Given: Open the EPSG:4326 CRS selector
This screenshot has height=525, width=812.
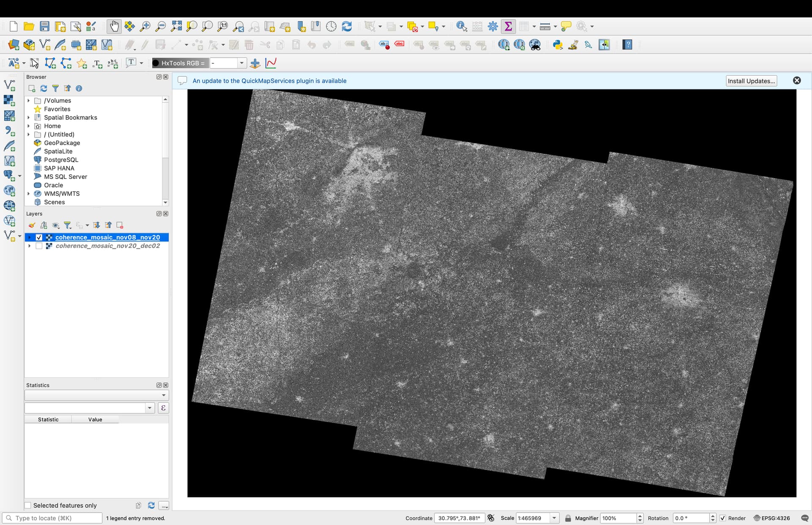Looking at the screenshot, I should tap(771, 518).
